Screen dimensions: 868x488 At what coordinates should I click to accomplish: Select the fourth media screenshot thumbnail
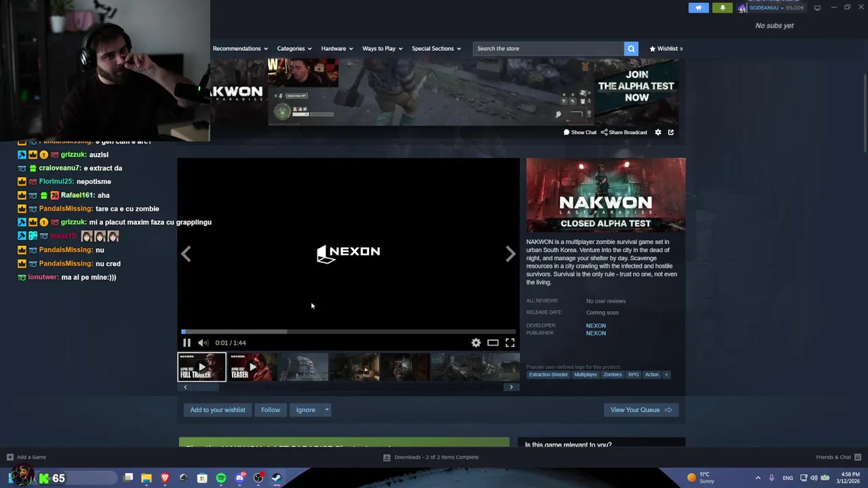pyautogui.click(x=354, y=367)
